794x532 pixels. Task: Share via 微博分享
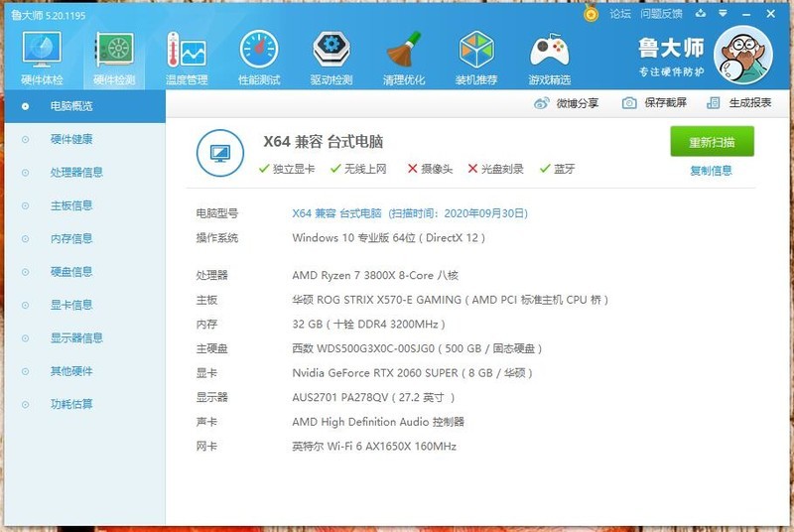567,103
